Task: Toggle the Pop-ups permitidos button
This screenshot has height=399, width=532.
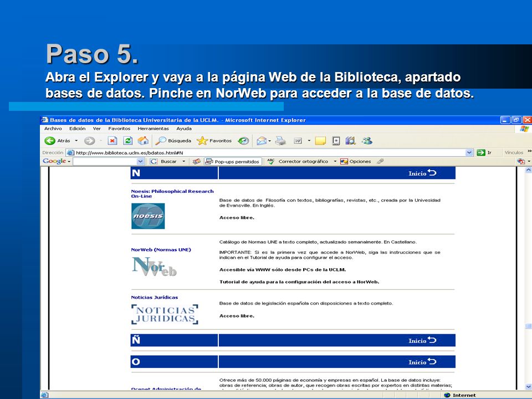Action: coord(233,161)
